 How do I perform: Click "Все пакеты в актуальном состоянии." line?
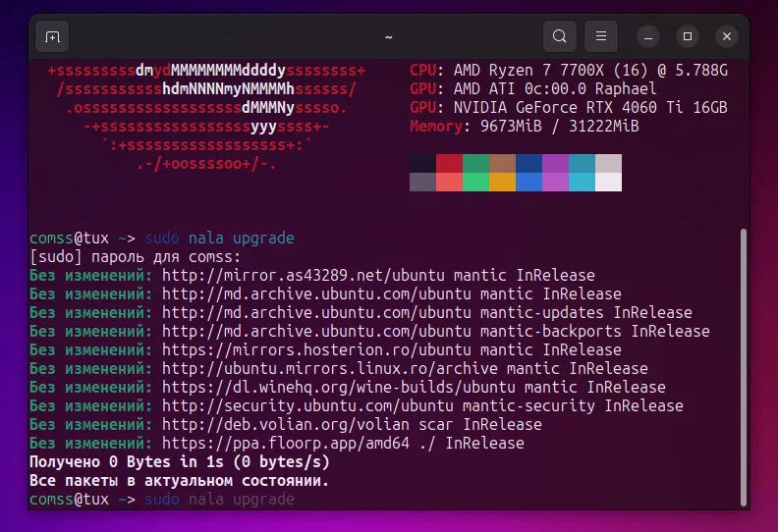(x=180, y=481)
